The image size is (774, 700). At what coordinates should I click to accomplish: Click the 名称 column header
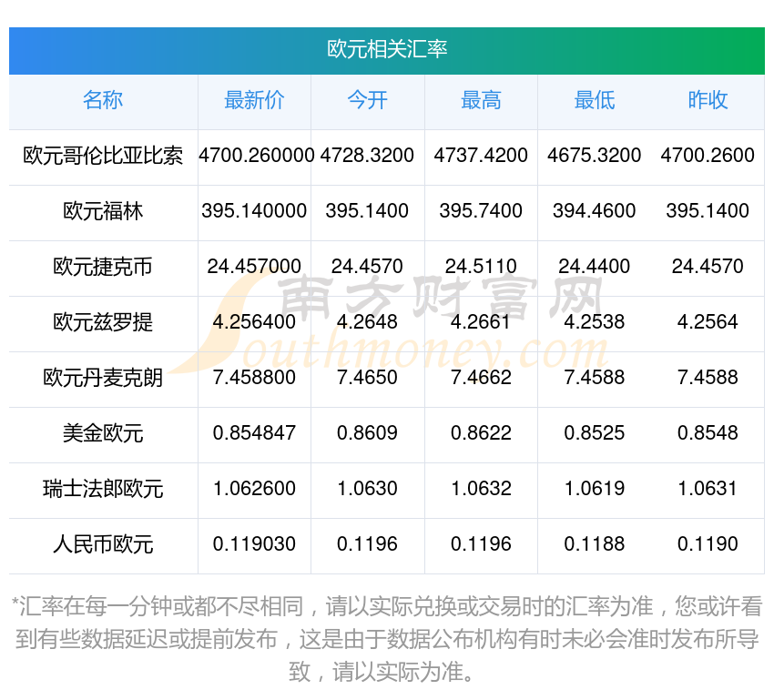[x=103, y=100]
